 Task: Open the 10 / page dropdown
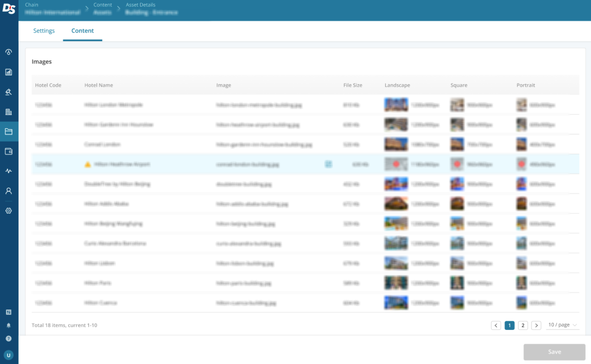pos(562,325)
